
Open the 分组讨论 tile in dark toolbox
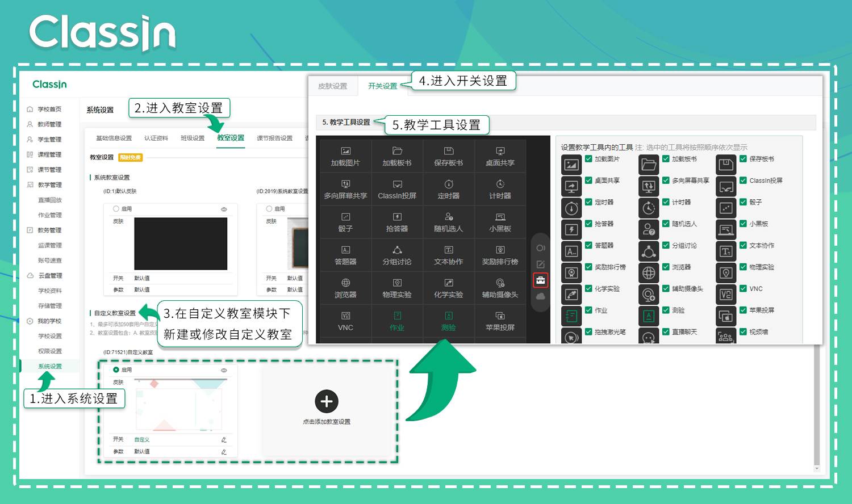coord(397,255)
